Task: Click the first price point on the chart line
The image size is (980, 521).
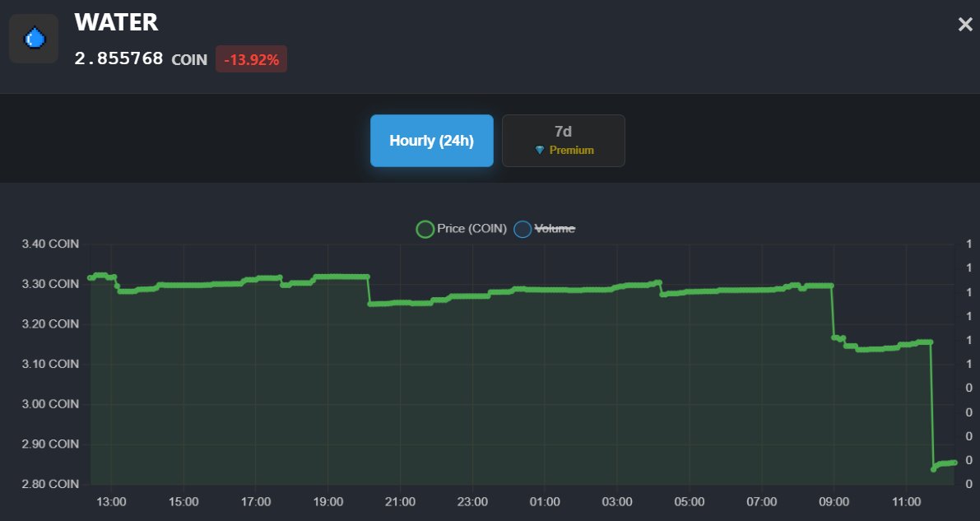Action: point(91,277)
